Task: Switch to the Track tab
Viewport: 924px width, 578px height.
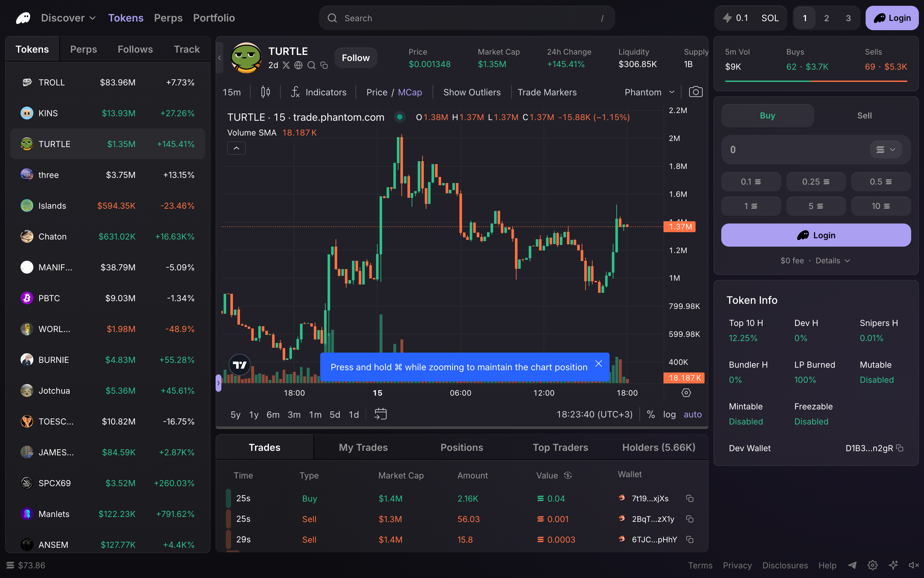Action: click(x=187, y=49)
